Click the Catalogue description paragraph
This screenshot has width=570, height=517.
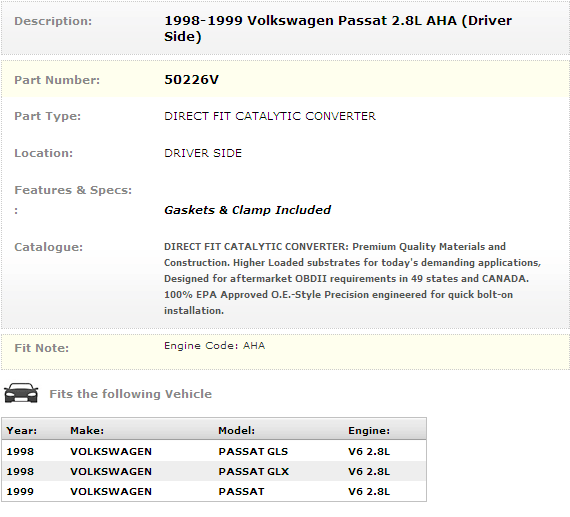(352, 278)
